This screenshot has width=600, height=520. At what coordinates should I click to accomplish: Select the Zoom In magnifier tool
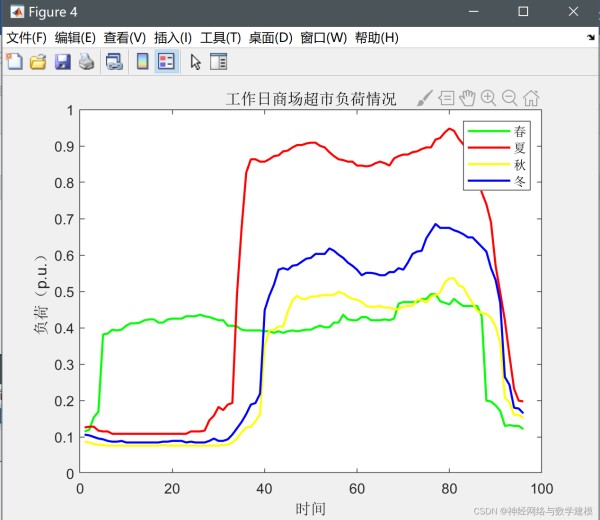click(489, 98)
